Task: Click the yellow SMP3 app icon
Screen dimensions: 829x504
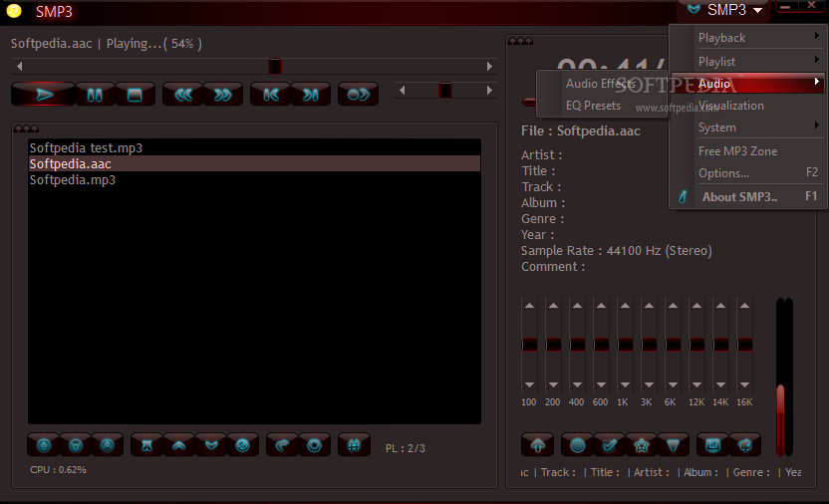Action: (14, 11)
